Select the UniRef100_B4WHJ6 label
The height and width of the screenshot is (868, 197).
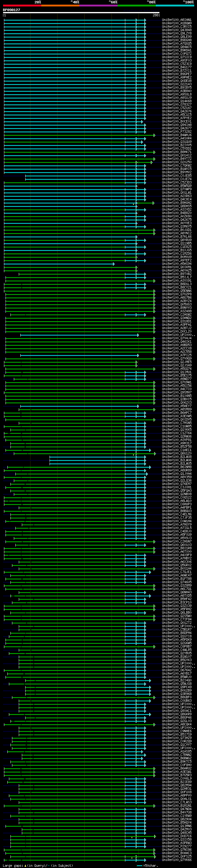click(177, 135)
